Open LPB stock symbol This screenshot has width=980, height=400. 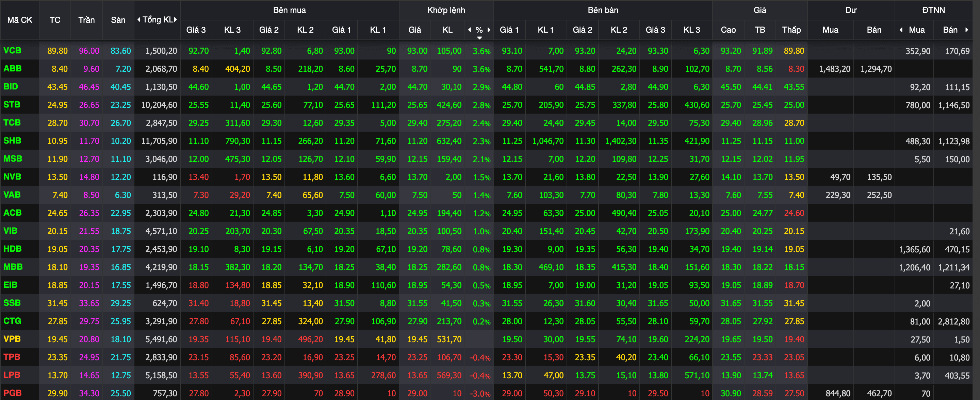click(12, 375)
